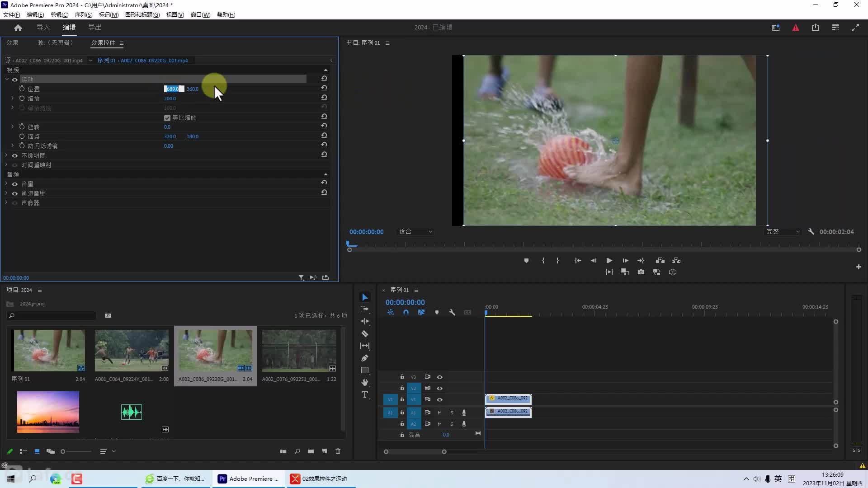Open the workspaces menu icon
Image resolution: width=868 pixels, height=488 pixels.
(x=835, y=28)
